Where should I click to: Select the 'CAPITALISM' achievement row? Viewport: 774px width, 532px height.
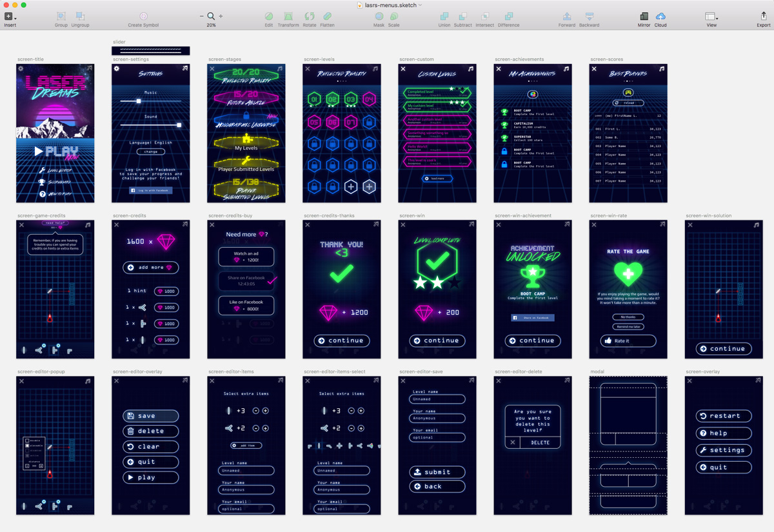coord(532,125)
